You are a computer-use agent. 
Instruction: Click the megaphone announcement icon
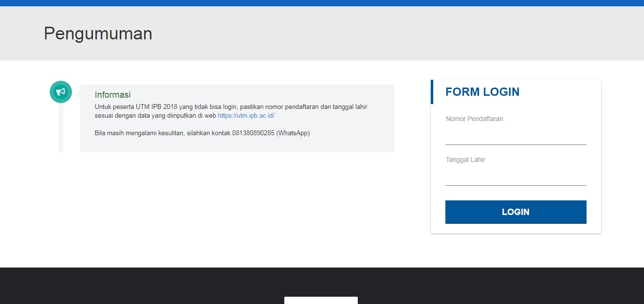[61, 92]
